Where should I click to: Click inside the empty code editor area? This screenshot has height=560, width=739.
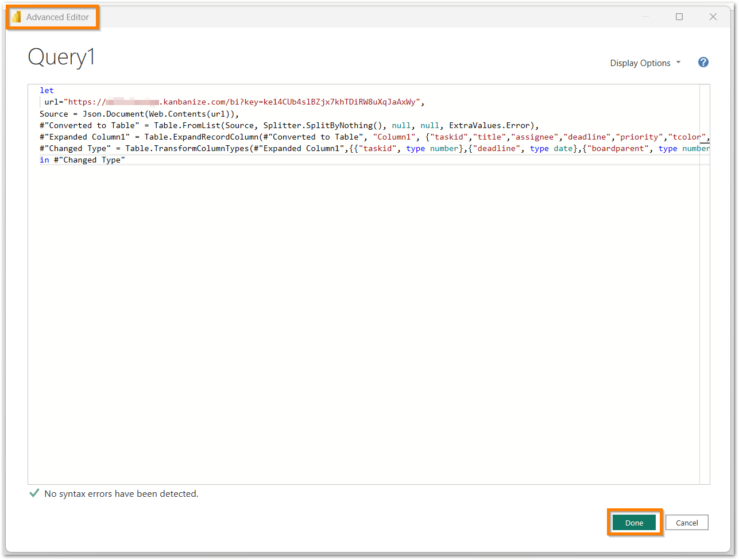[x=363, y=325]
